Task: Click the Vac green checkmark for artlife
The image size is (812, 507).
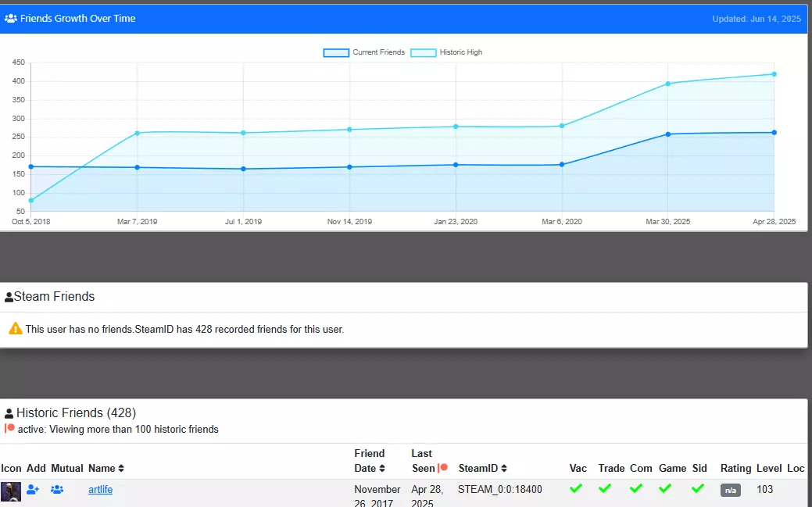Action: 576,487
